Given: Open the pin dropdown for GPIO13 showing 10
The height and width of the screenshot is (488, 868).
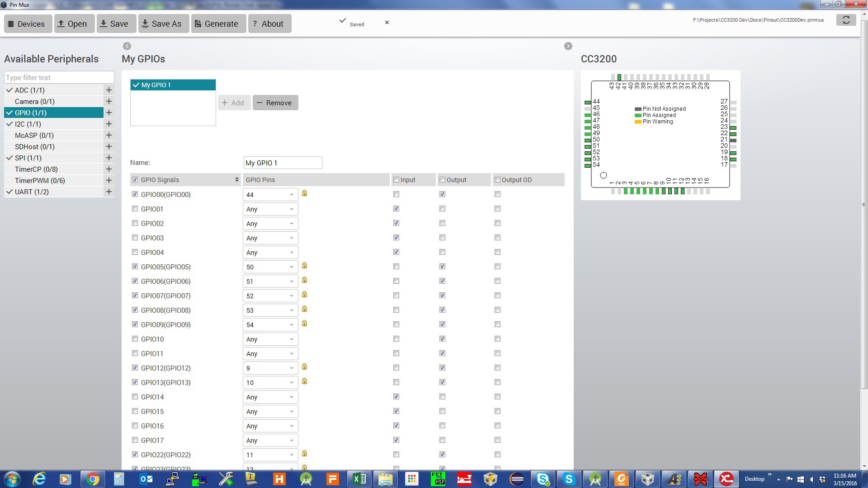Looking at the screenshot, I should click(x=270, y=383).
